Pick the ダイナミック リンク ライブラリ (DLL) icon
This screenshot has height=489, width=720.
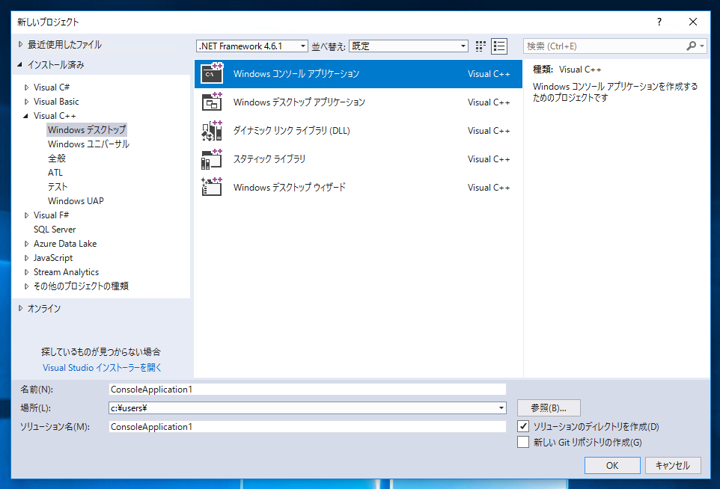pyautogui.click(x=212, y=130)
